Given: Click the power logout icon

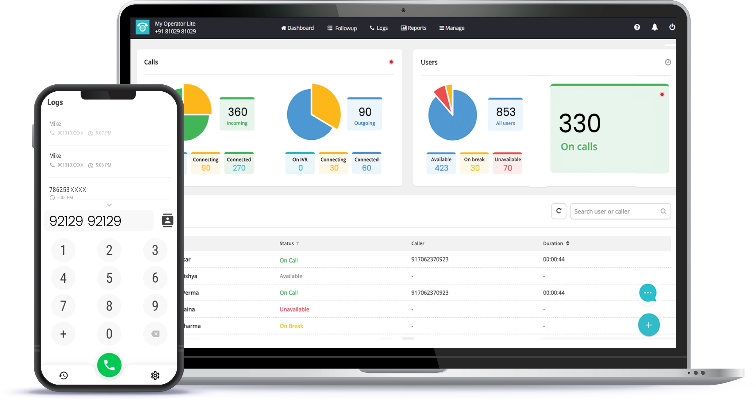Looking at the screenshot, I should point(672,28).
